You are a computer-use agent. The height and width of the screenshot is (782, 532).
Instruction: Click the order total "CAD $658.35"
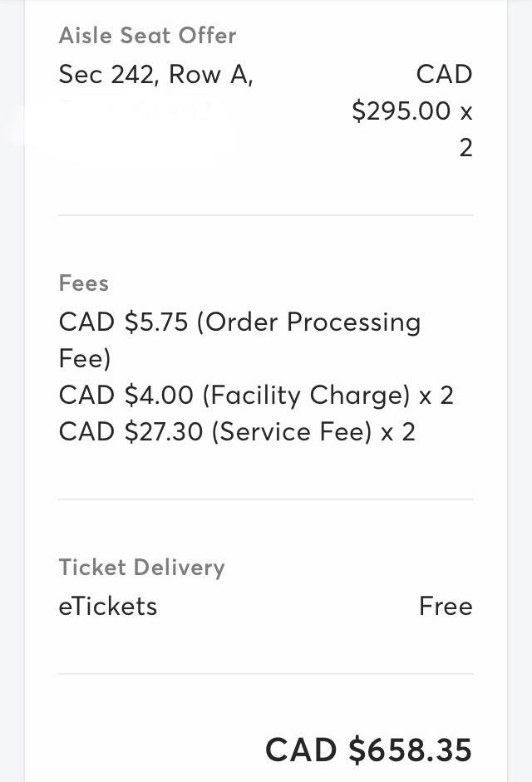(x=368, y=750)
